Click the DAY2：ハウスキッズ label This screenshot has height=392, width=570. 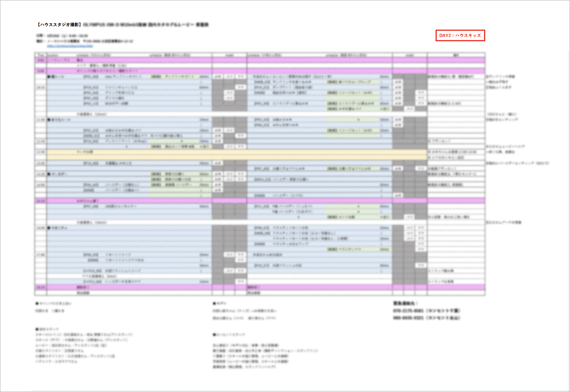click(x=460, y=35)
